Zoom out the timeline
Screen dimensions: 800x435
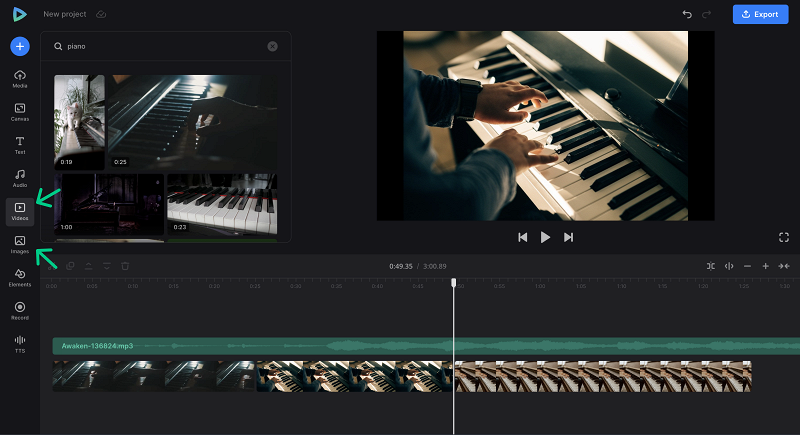pyautogui.click(x=747, y=266)
